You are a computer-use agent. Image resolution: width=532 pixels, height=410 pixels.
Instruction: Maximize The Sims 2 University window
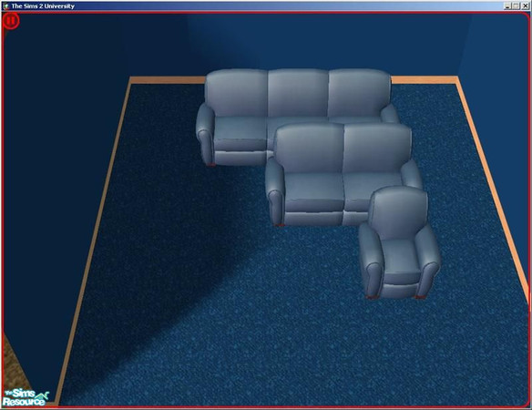point(516,5)
